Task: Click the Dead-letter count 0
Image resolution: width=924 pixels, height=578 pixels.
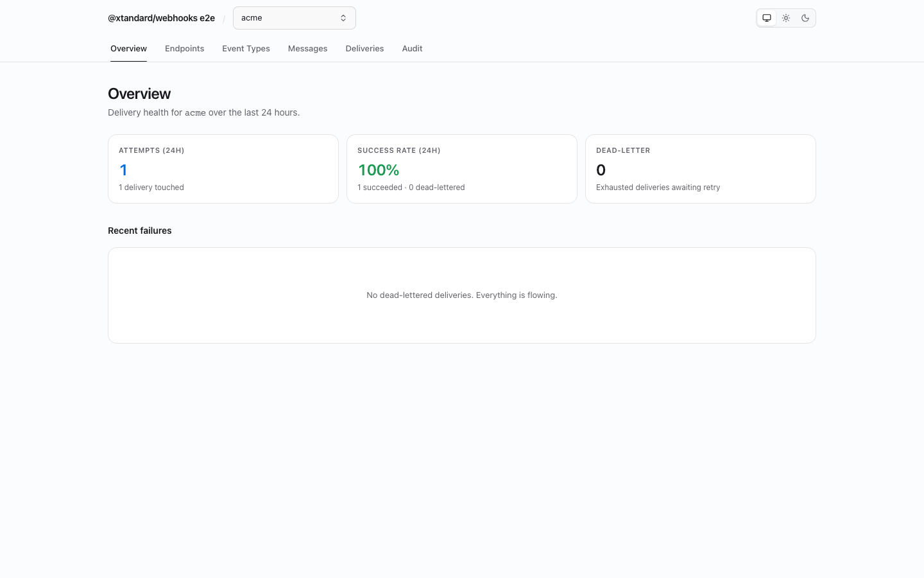Action: pyautogui.click(x=601, y=170)
